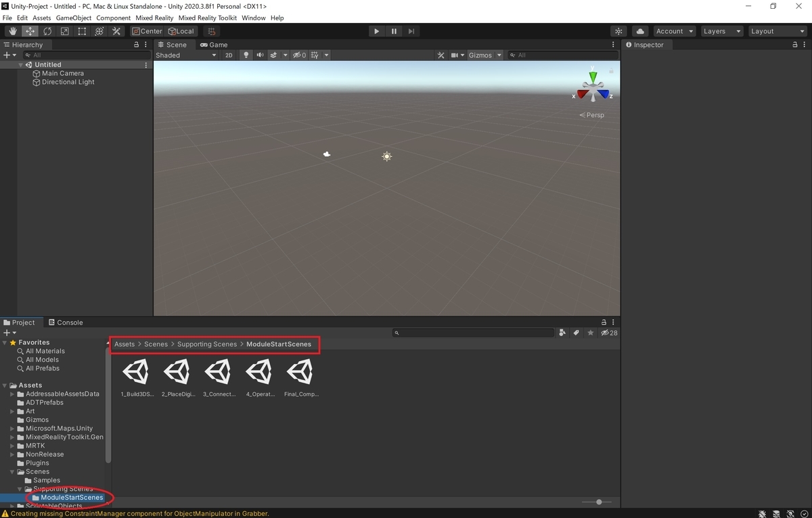Step one frame forward
The image size is (812, 518).
(411, 31)
